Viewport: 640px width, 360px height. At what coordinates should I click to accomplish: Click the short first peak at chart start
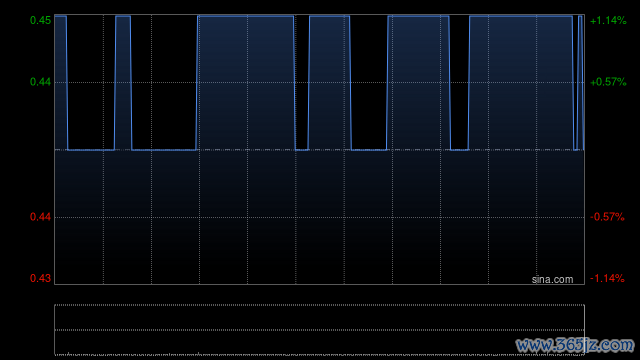click(60, 16)
